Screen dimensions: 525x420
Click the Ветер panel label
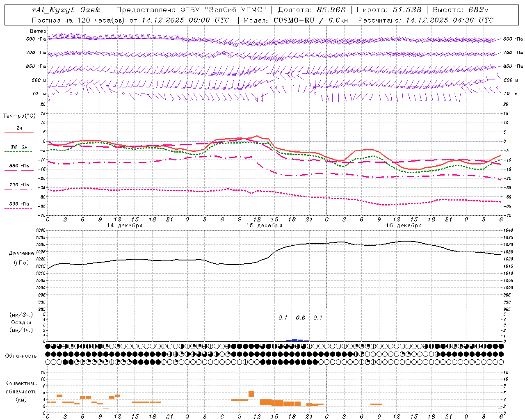coord(38,31)
